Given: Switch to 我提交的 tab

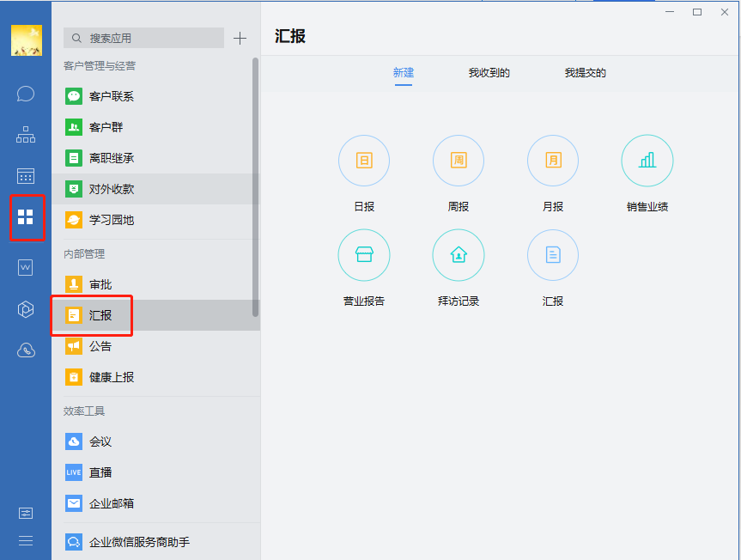Looking at the screenshot, I should 585,73.
